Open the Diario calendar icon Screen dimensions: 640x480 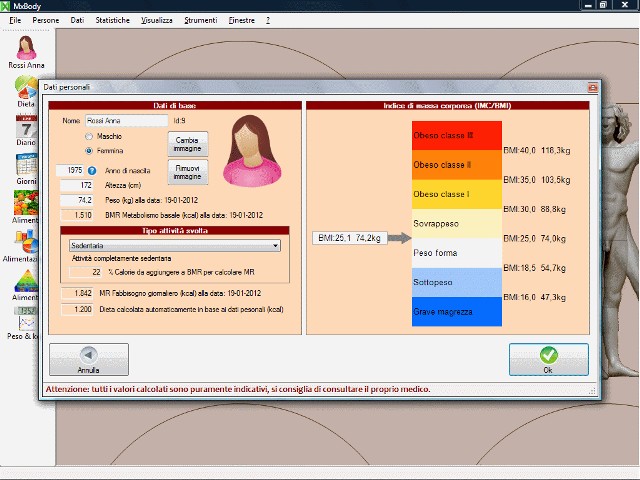coord(26,128)
